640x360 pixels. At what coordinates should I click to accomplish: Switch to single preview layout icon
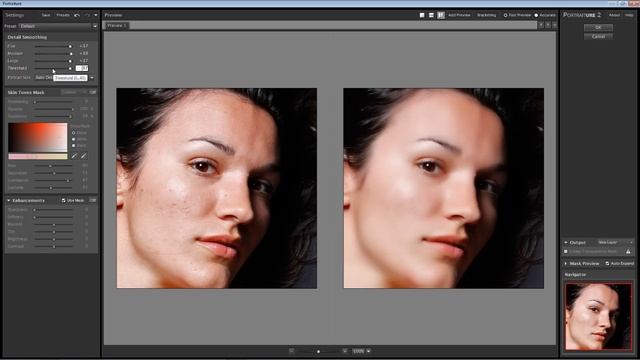(x=422, y=15)
